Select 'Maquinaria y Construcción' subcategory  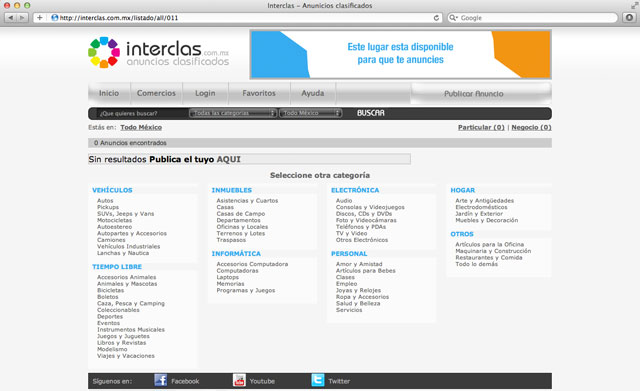click(493, 251)
